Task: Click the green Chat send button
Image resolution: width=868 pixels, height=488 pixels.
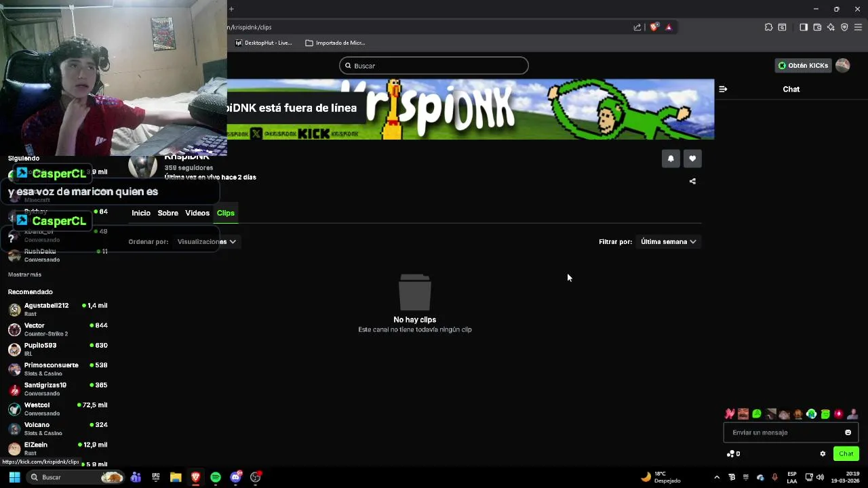Action: click(846, 453)
